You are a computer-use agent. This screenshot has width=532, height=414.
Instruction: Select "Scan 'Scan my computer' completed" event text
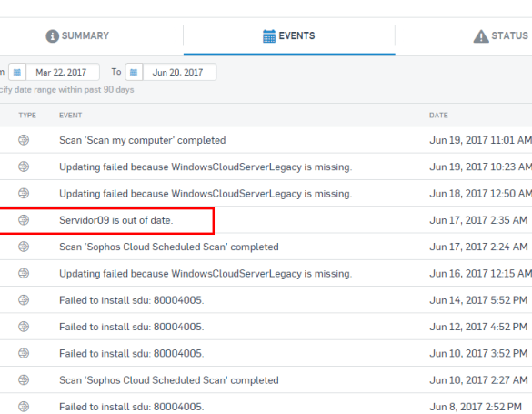(x=143, y=140)
